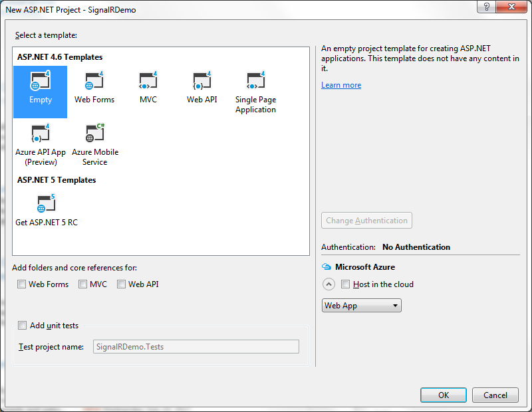532x412 pixels.
Task: Collapse the Microsoft Azure section chevron
Action: point(329,284)
